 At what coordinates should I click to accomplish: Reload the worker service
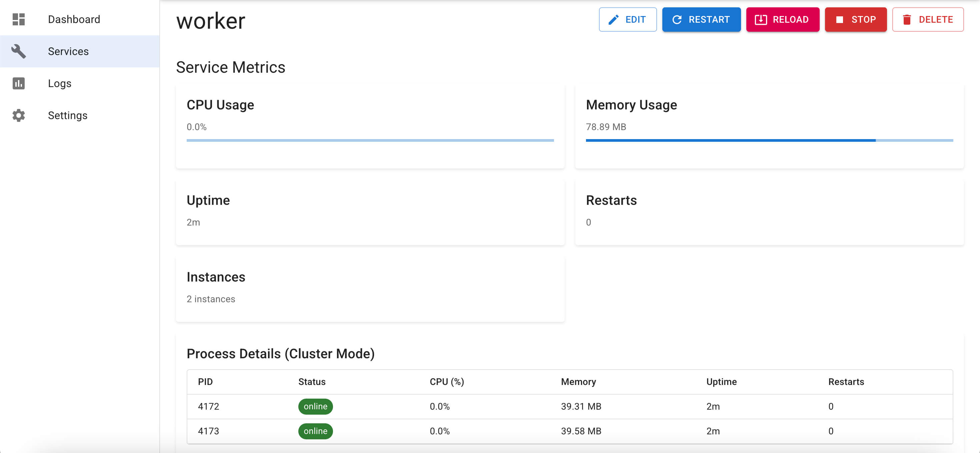783,19
